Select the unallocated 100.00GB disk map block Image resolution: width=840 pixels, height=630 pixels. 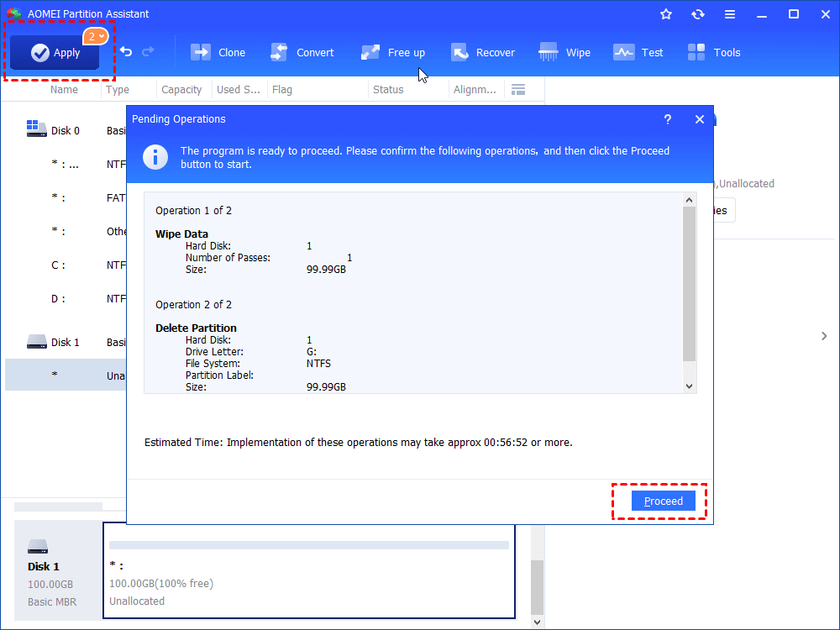point(309,571)
